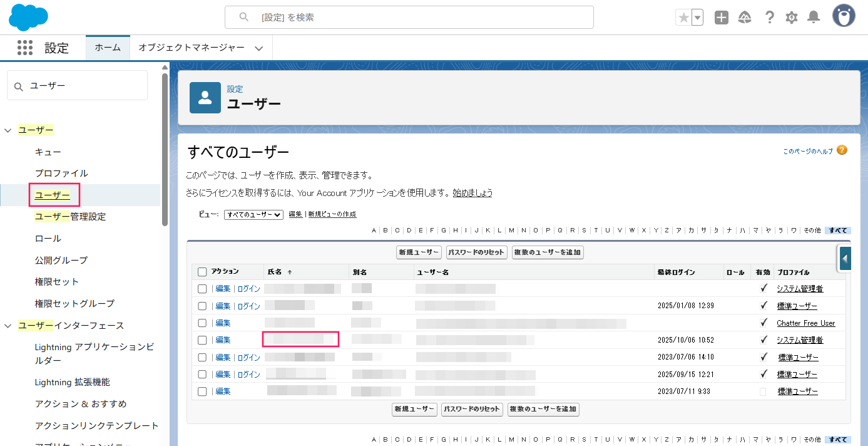
Task: Open 権限セットグループ in the sidebar
Action: click(x=75, y=303)
